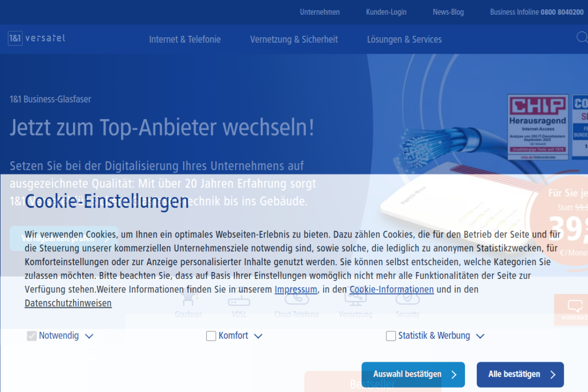Viewport: 588px width, 392px height.
Task: Enable the Statistik & Werbung checkbox
Action: coord(391,336)
